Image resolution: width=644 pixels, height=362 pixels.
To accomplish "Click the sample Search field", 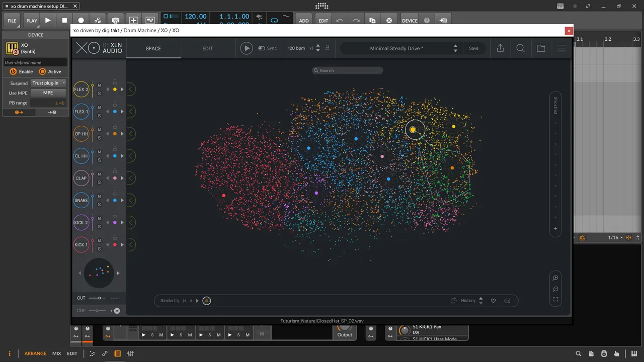I will pos(347,70).
